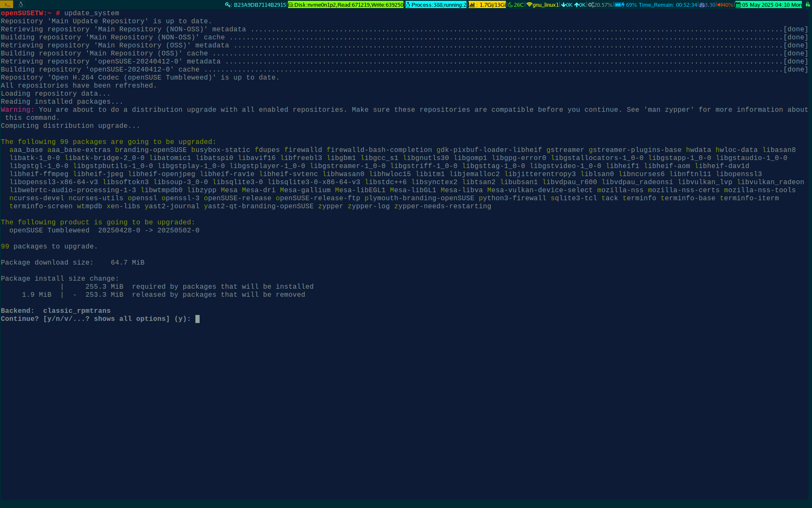Click the 'gdk-pixbuf-loader-libheif' package name

click(x=489, y=150)
